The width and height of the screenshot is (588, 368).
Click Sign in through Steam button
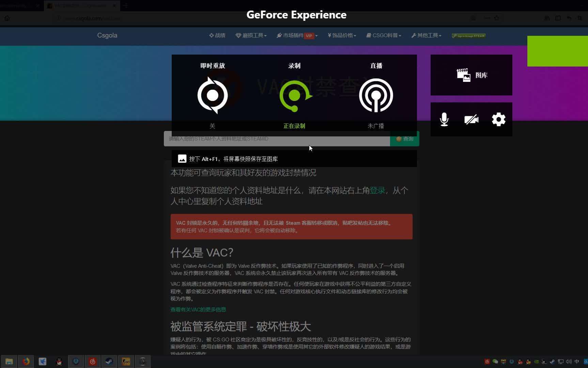[469, 36]
